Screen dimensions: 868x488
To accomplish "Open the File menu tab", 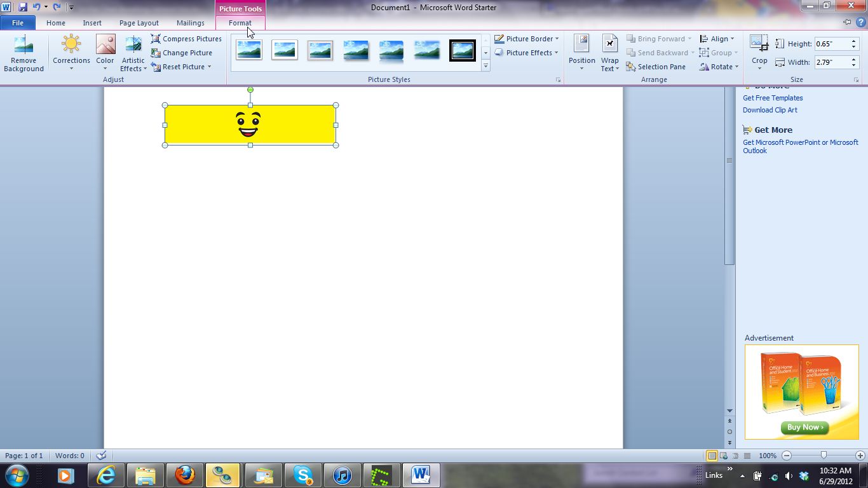I will pyautogui.click(x=18, y=23).
